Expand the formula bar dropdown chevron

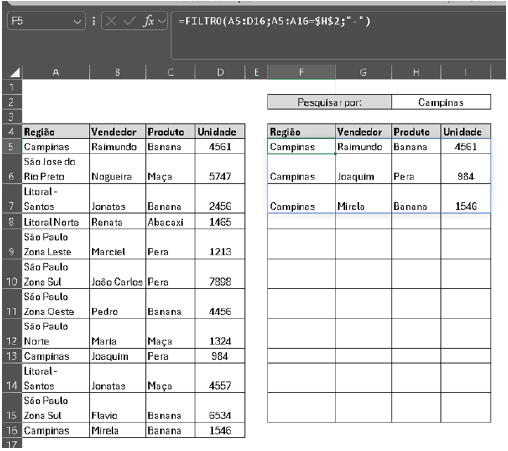162,22
